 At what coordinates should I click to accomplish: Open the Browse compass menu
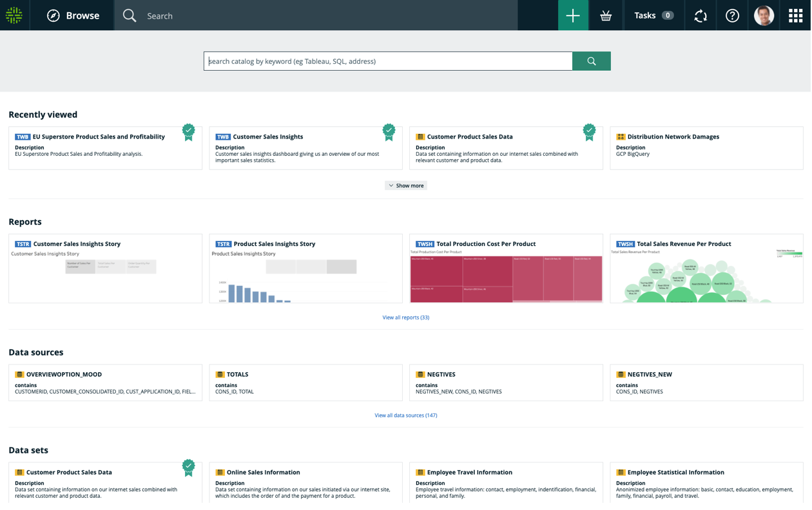pos(73,15)
